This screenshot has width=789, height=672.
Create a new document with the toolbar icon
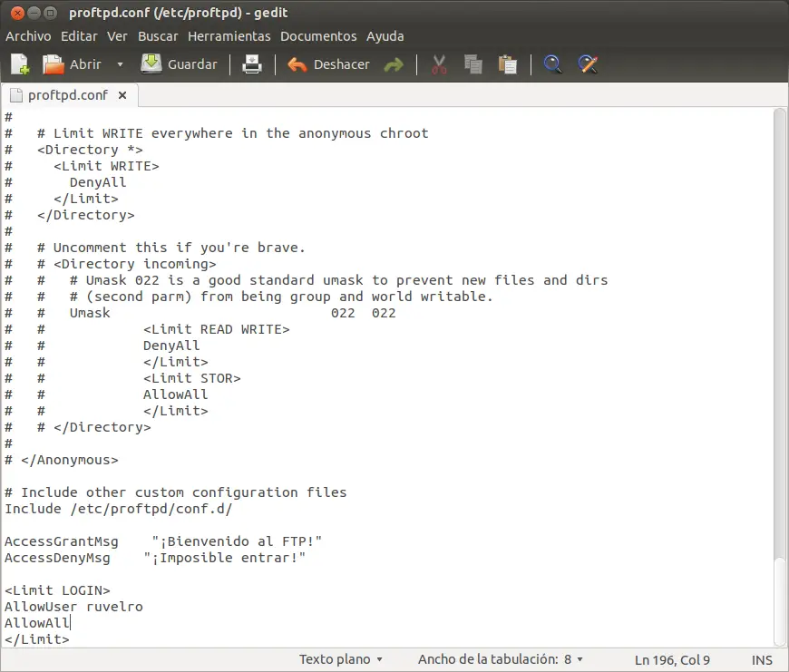point(20,64)
